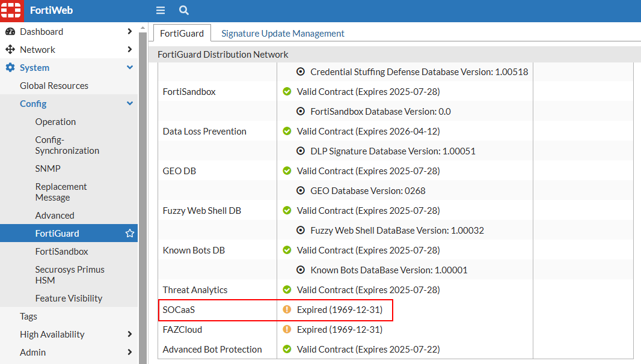Viewport: 641px width, 364px height.
Task: Switch to Signature Update Management tab
Action: 283,34
